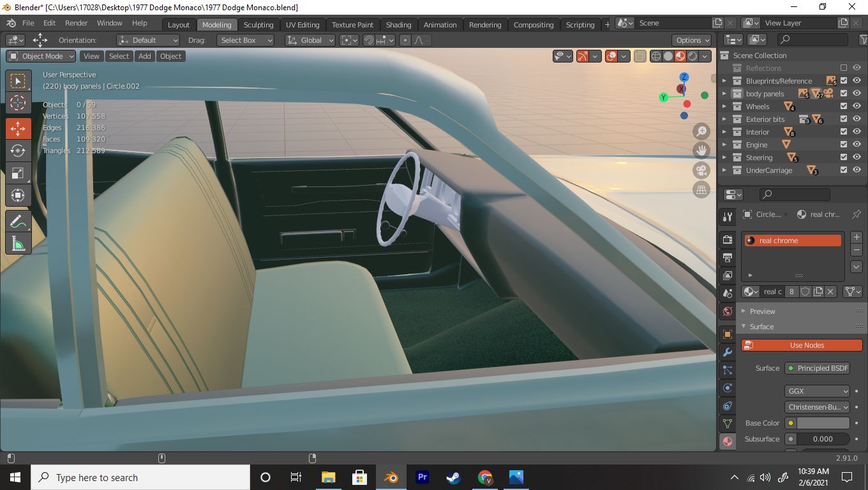Image resolution: width=868 pixels, height=490 pixels.
Task: Choose the Scale tool
Action: (x=18, y=173)
